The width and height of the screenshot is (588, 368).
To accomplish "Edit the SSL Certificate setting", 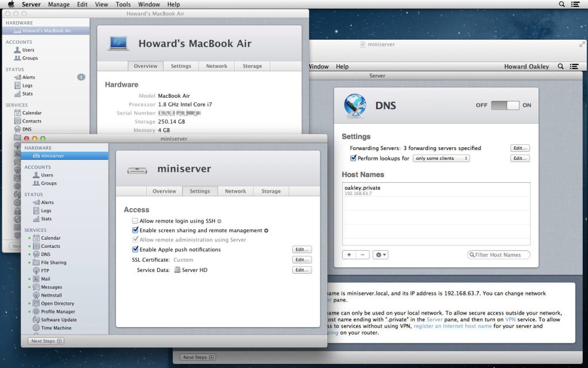I will pos(302,259).
